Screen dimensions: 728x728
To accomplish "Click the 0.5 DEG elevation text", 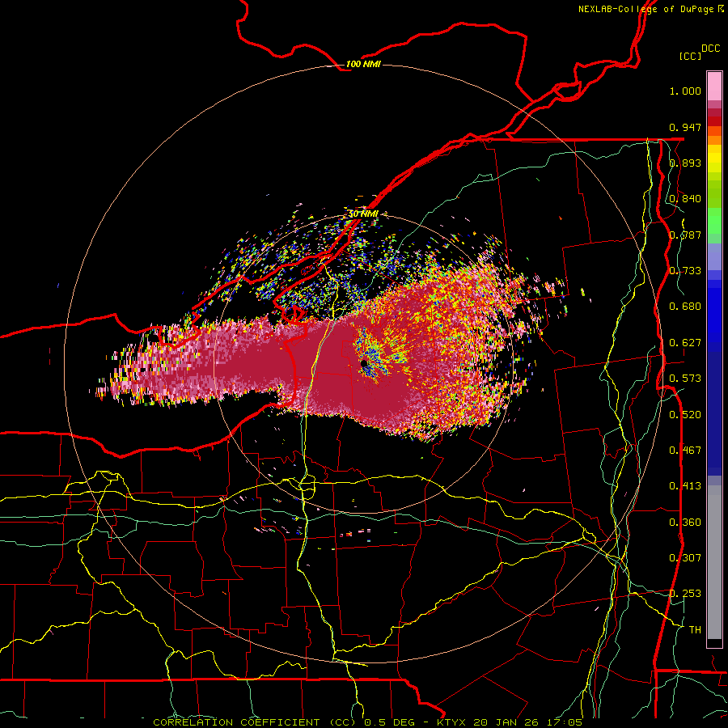I will [391, 722].
